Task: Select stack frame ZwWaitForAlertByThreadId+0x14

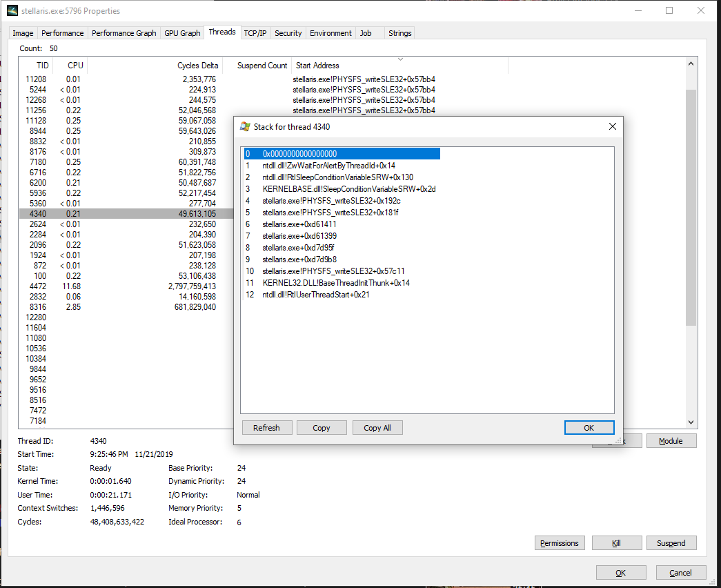Action: coord(342,166)
